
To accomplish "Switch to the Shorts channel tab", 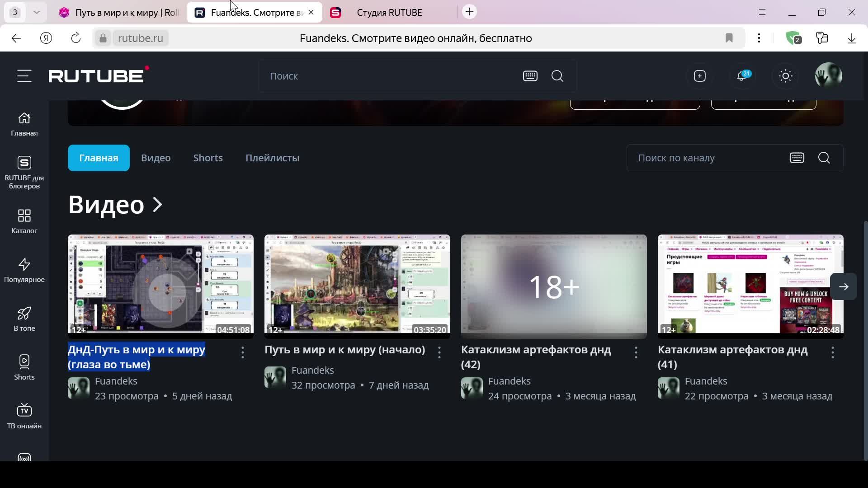I will [208, 158].
